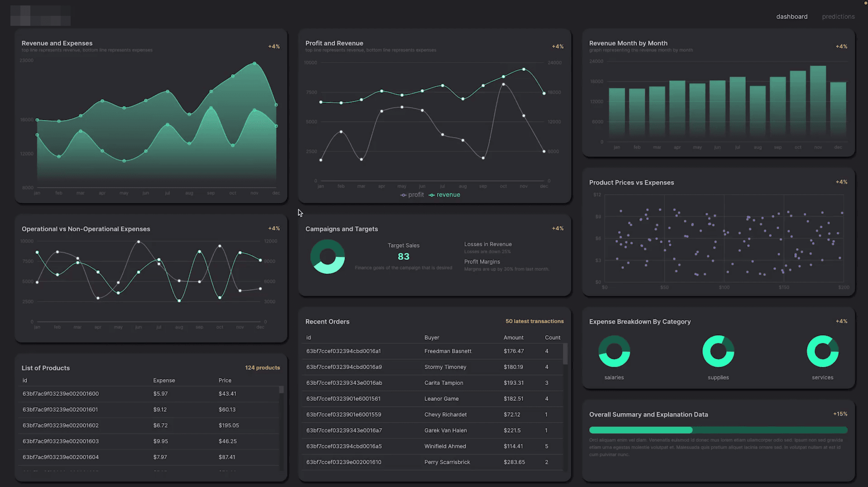Click buyer Garek Van Halen

pos(446,430)
